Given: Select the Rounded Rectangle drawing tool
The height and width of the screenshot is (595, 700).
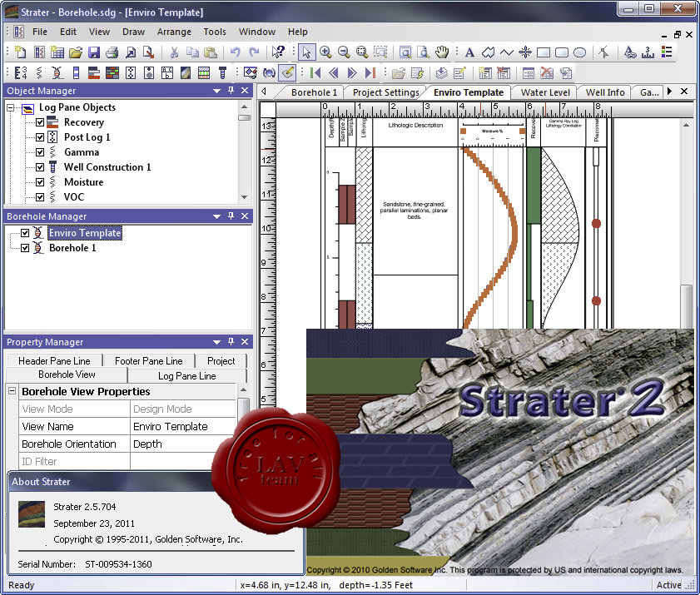Looking at the screenshot, I should [x=561, y=52].
